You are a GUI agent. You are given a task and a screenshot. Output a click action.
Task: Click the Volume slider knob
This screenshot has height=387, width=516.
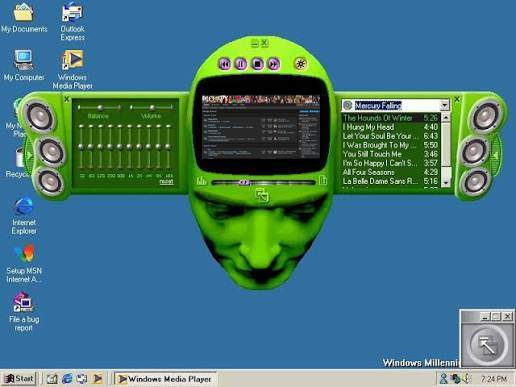point(152,107)
